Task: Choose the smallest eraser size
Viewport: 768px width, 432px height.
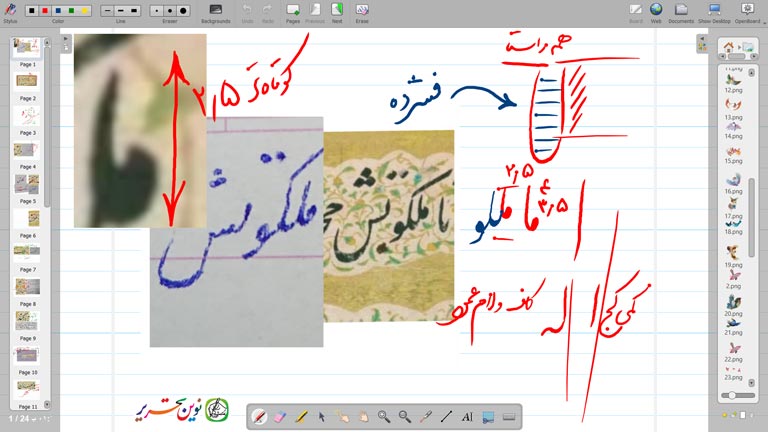Action: tap(159, 10)
